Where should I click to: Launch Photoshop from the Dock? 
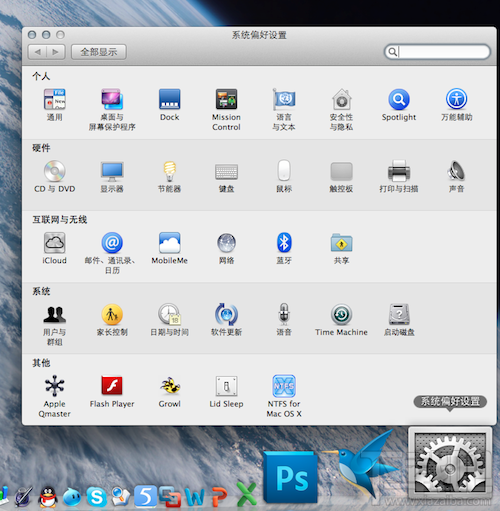[x=291, y=477]
